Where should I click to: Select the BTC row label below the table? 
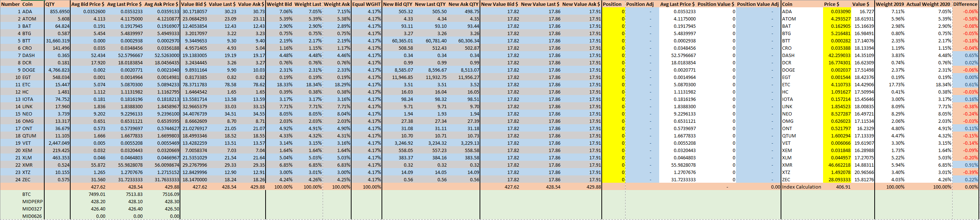click(27, 194)
